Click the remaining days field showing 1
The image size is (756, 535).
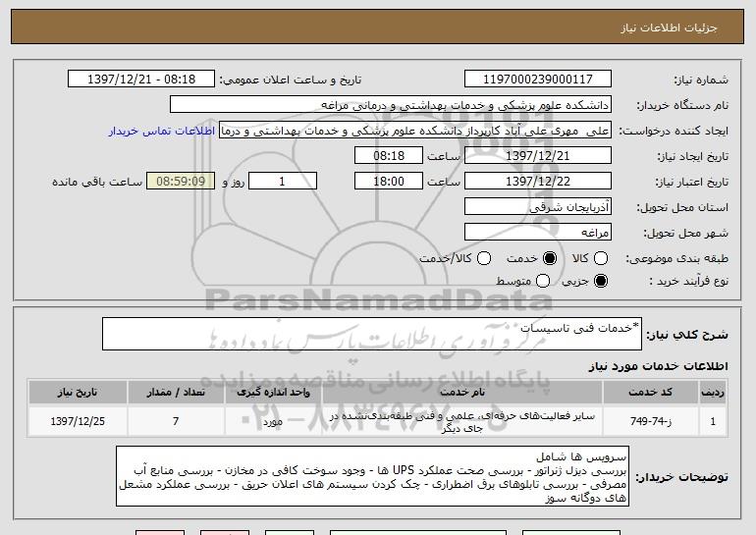click(283, 182)
